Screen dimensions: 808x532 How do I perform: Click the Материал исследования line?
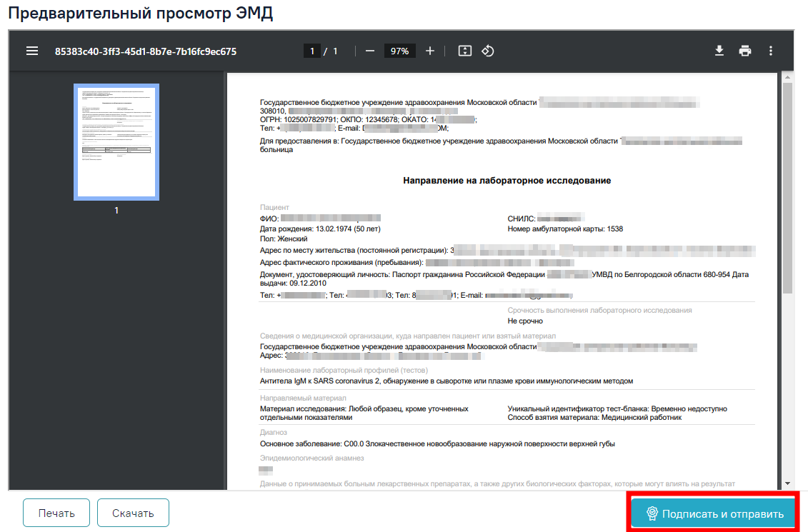[364, 413]
